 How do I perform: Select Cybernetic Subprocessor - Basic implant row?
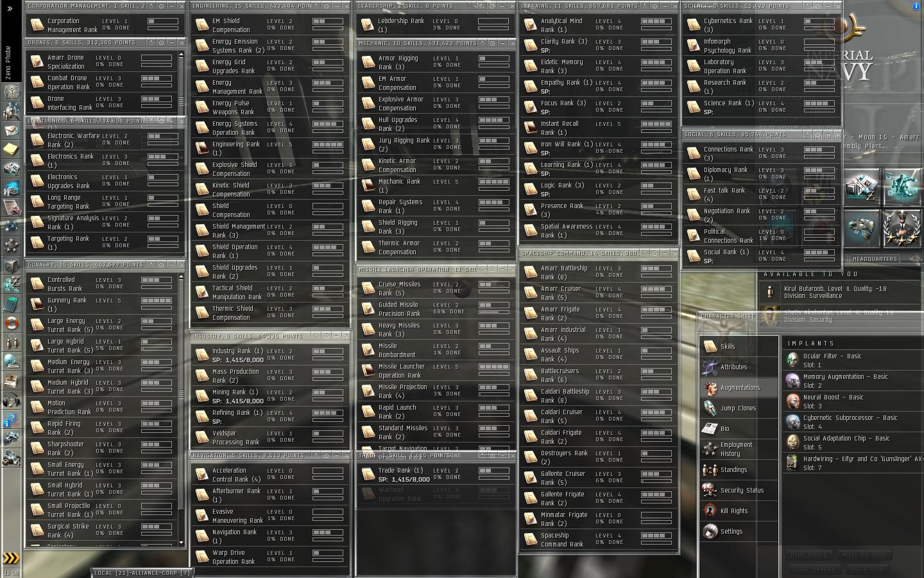[852, 422]
